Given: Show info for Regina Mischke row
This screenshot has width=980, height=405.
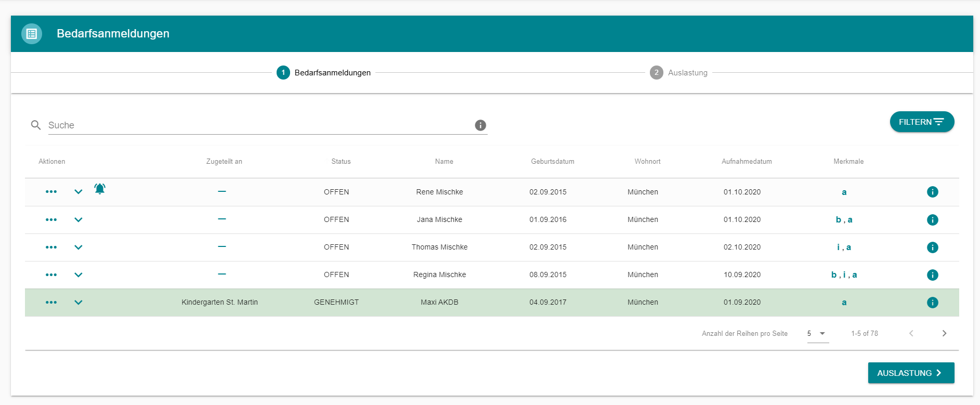Looking at the screenshot, I should 932,275.
